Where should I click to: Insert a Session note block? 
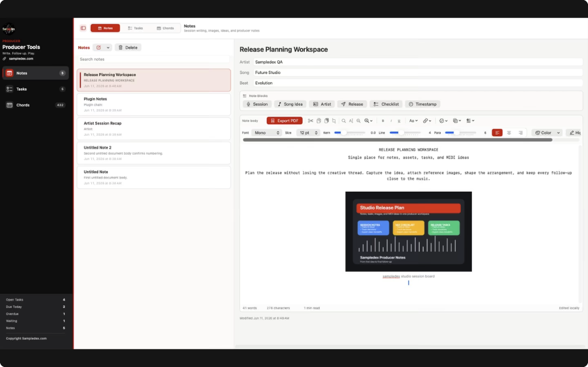(258, 104)
